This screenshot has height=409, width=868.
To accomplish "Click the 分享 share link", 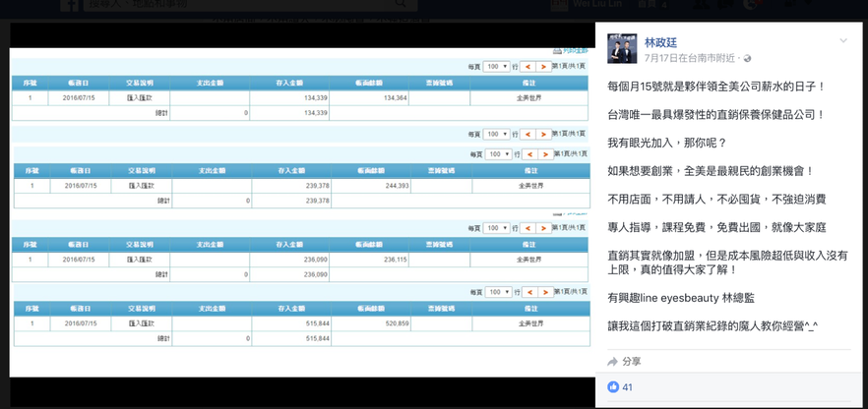I will 632,362.
